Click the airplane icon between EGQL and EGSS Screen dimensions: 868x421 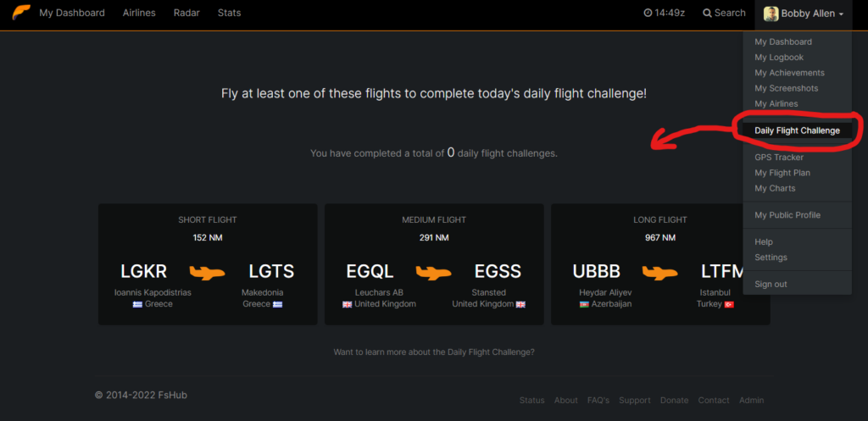click(433, 272)
